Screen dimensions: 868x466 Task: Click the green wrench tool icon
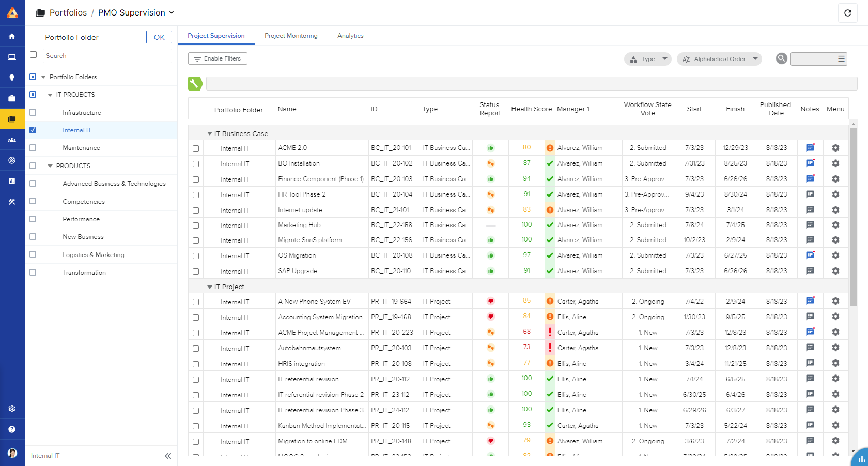click(195, 83)
